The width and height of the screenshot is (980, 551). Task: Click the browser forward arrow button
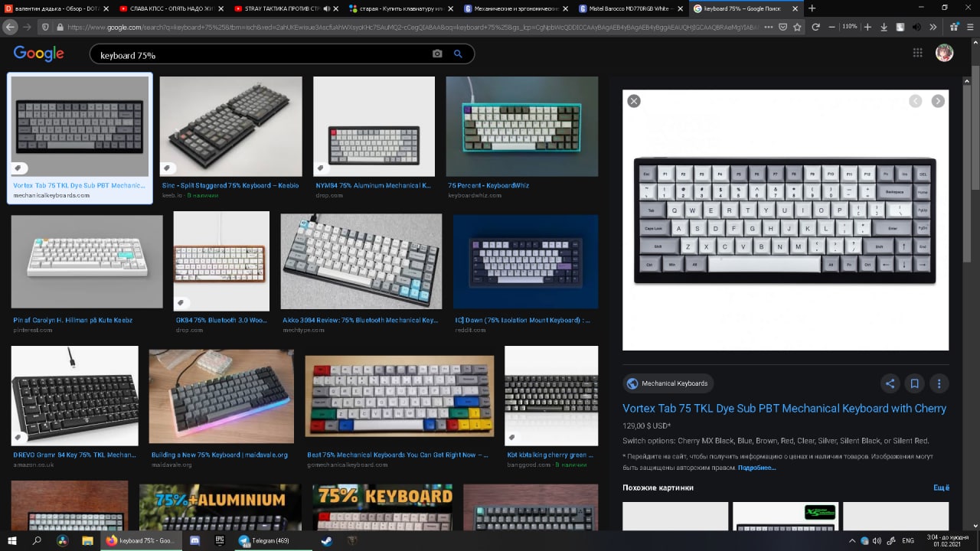coord(27,27)
